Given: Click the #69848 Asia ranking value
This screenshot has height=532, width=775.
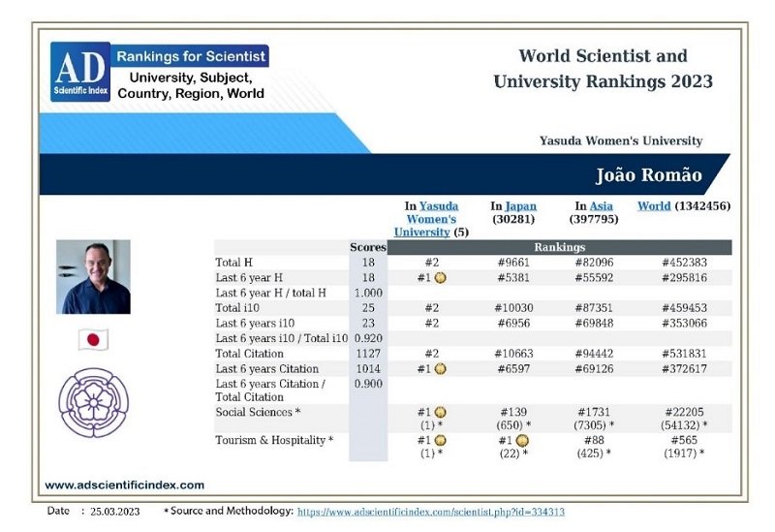Looking at the screenshot, I should pyautogui.click(x=594, y=324).
